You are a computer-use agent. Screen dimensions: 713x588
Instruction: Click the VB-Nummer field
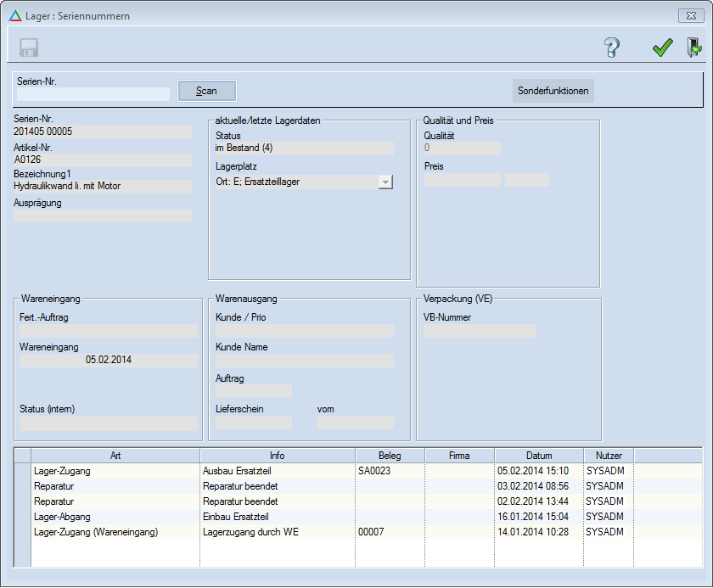[480, 331]
